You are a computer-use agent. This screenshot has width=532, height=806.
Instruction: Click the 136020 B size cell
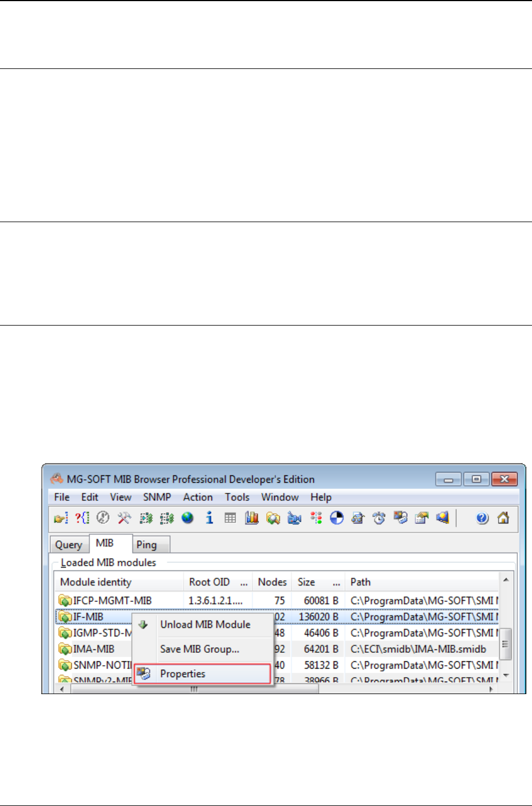[318, 617]
